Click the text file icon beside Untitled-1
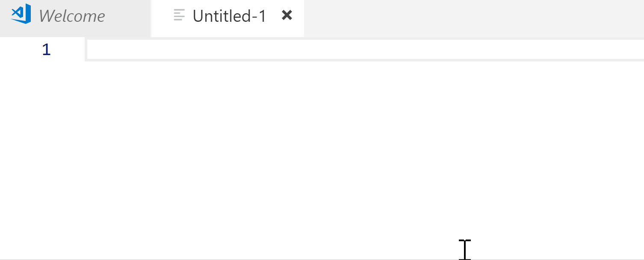The width and height of the screenshot is (644, 260). click(180, 15)
